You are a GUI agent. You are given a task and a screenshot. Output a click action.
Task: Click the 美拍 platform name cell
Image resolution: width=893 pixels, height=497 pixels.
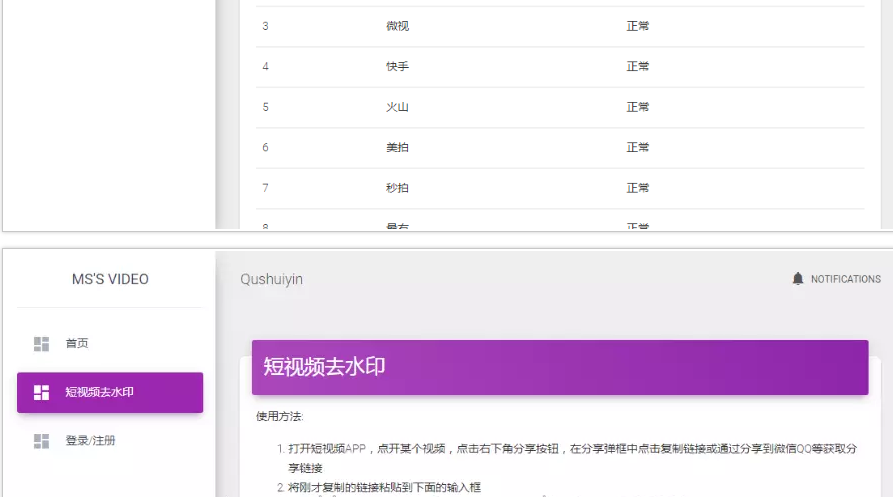tap(397, 148)
